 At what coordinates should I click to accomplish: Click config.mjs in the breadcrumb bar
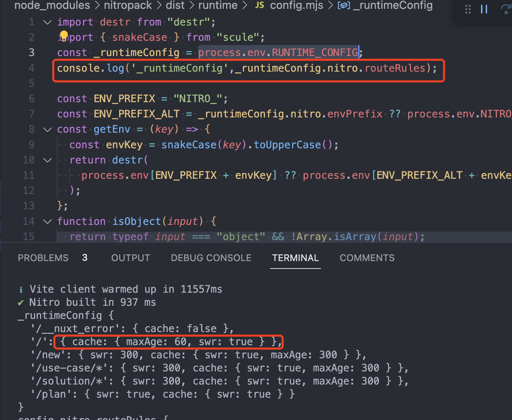tap(296, 6)
